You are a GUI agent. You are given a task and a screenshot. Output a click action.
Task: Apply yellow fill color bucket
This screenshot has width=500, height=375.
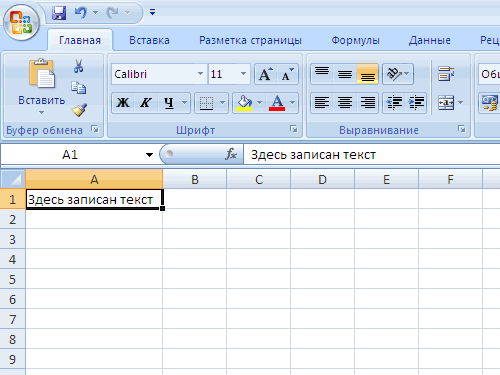pyautogui.click(x=244, y=103)
